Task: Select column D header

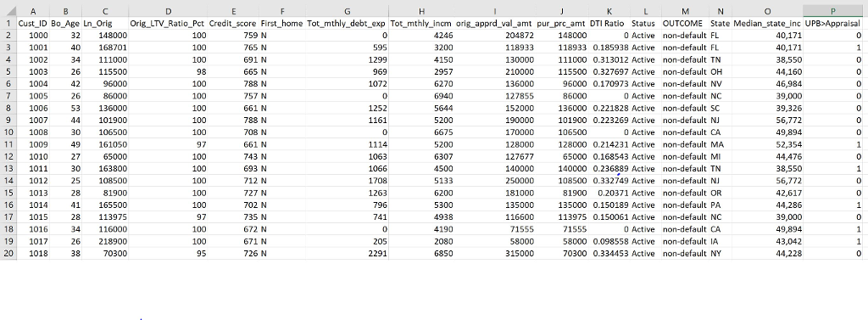Action: click(169, 11)
